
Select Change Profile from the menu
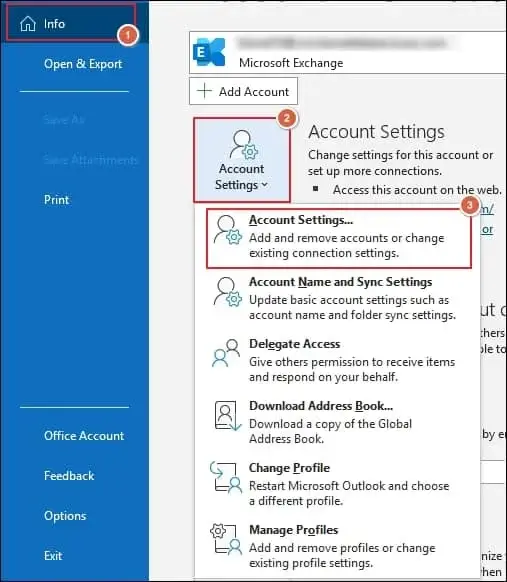click(337, 484)
